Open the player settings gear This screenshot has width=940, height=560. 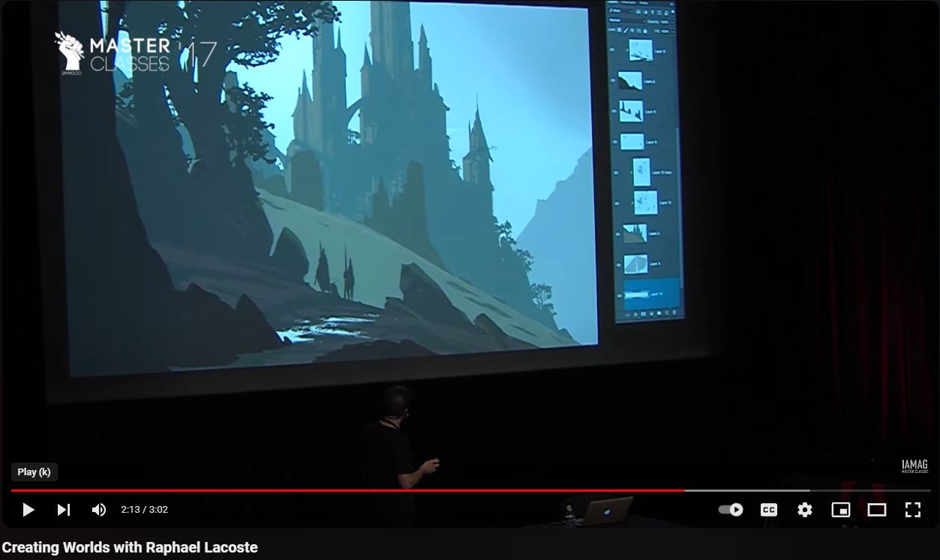coord(805,510)
